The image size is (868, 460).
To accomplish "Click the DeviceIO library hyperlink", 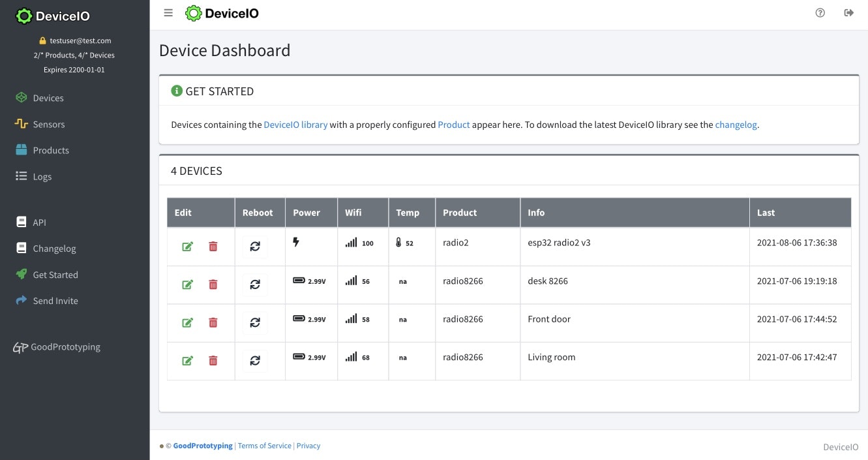I will (x=295, y=124).
